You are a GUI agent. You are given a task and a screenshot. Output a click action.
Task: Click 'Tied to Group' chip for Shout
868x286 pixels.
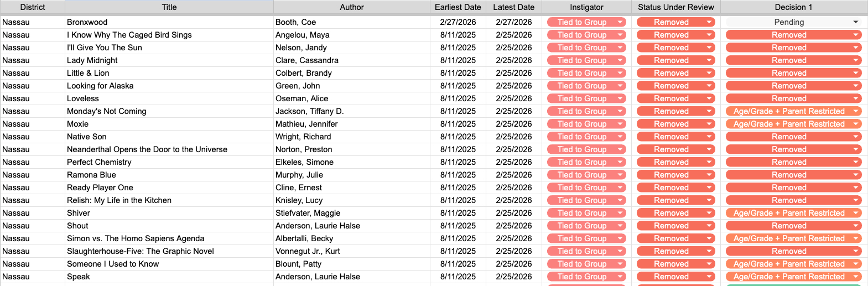point(582,226)
